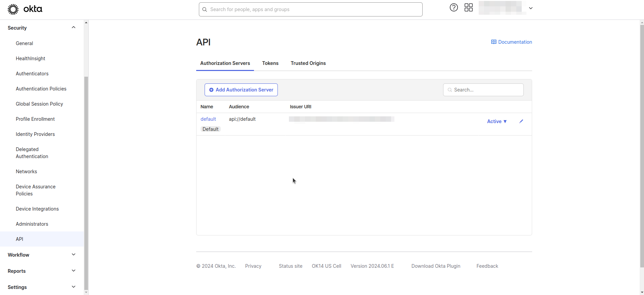This screenshot has width=644, height=295.
Task: Click the Status site footer link
Action: [x=291, y=266]
